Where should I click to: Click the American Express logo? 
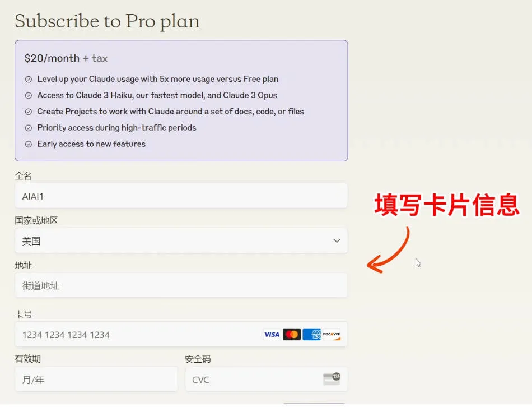[x=311, y=335]
